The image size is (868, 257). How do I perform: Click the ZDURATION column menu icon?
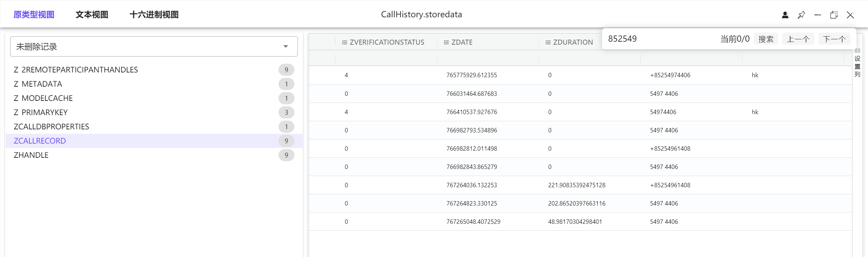548,42
